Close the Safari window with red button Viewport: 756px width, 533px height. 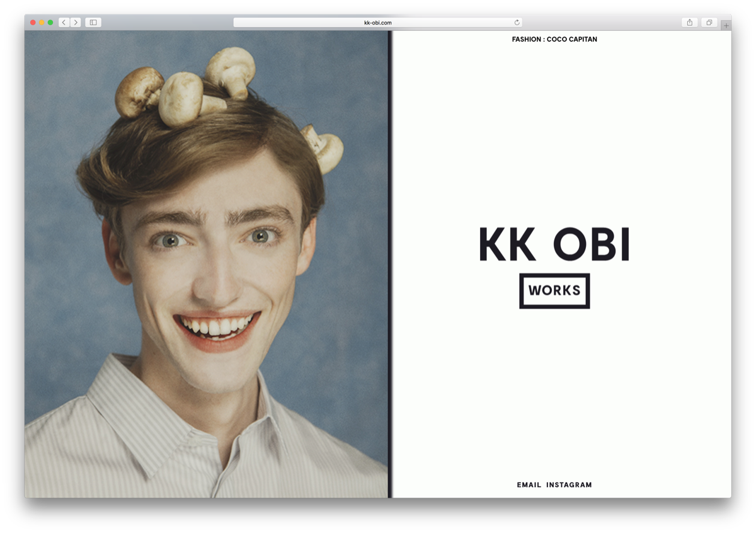point(33,23)
